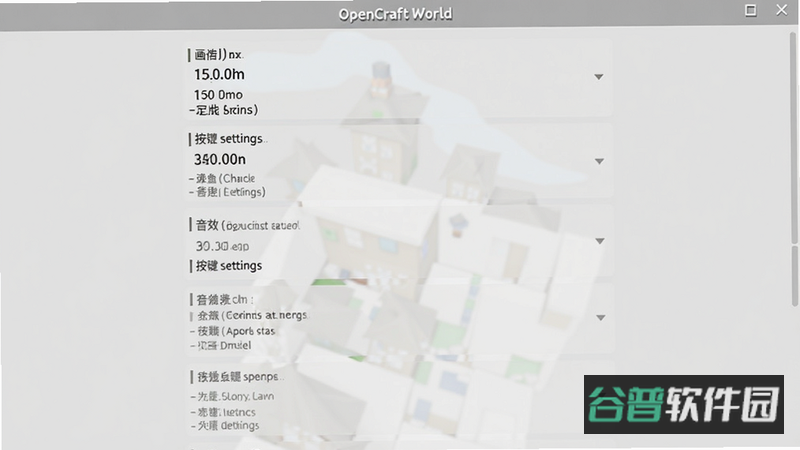Select the Slony, Lavn entry
Image resolution: width=800 pixels, height=450 pixels.
click(232, 396)
